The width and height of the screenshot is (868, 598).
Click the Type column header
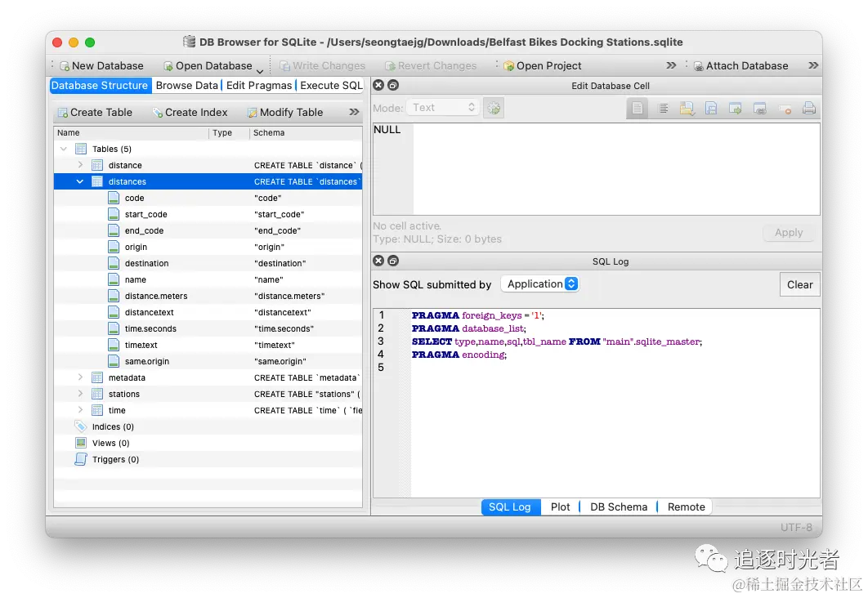point(229,133)
